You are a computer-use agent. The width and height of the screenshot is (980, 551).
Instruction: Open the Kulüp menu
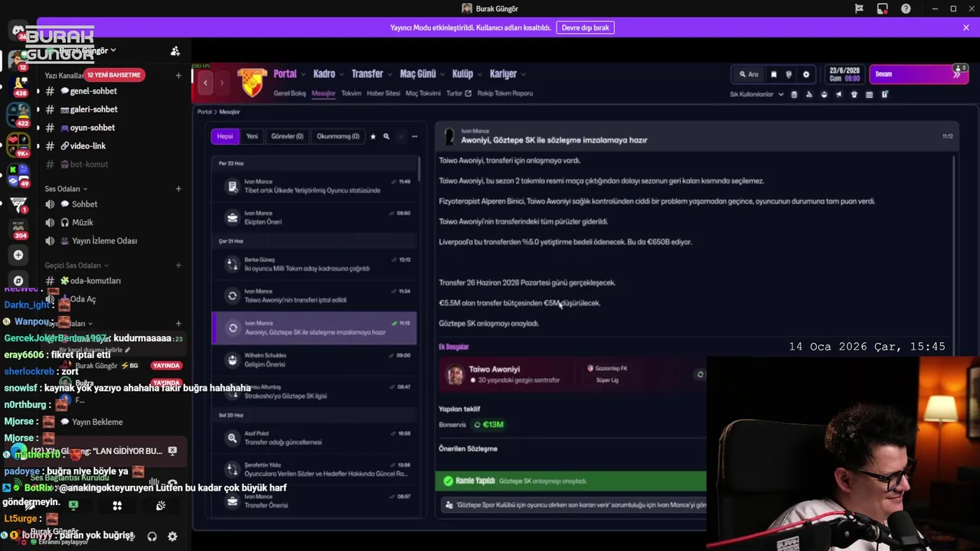pyautogui.click(x=462, y=74)
